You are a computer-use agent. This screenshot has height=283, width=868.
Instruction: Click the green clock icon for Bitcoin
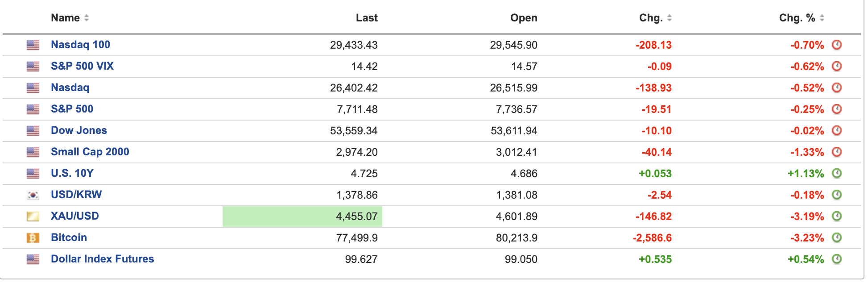[837, 237]
